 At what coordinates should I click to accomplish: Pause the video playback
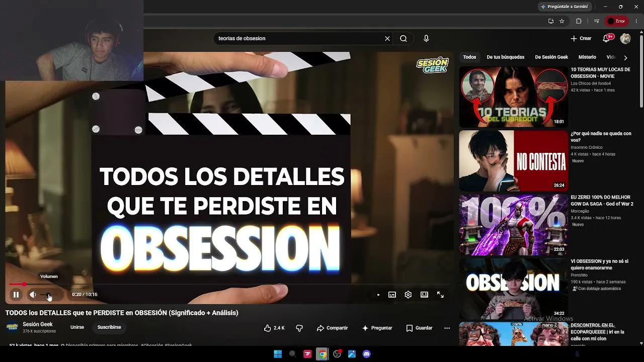point(16,295)
